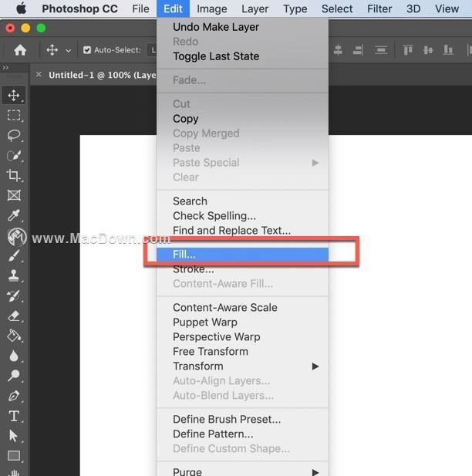
Task: Select the Rectangular Marquee tool
Action: tap(14, 116)
